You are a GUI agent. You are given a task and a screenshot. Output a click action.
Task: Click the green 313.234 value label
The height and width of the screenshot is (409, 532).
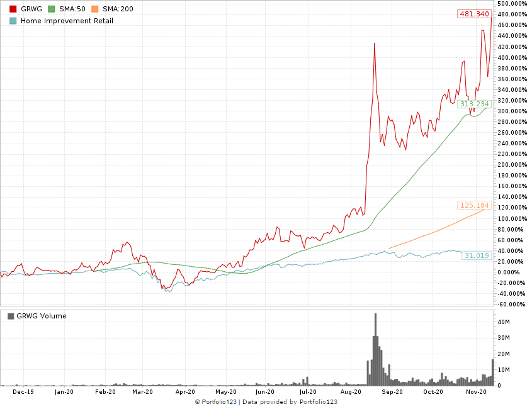coord(474,104)
